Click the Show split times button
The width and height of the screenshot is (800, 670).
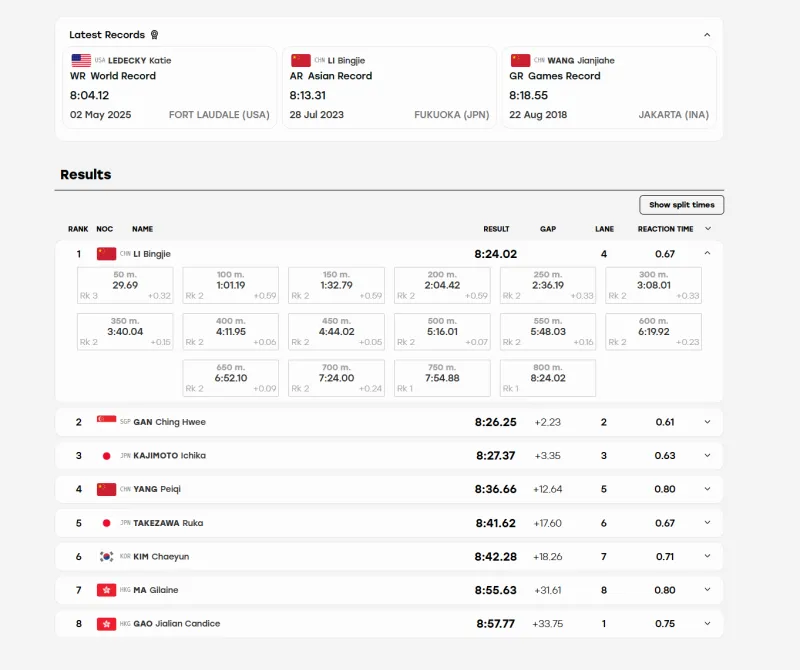[682, 205]
